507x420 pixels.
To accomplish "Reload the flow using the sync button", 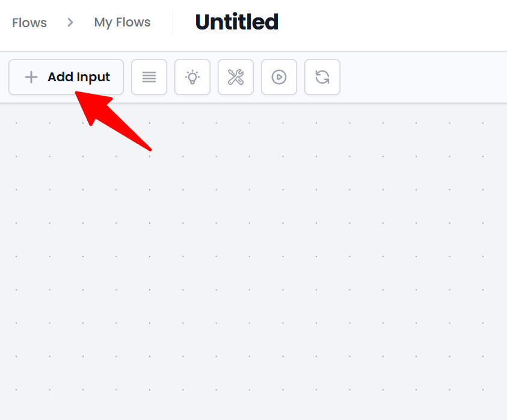I will click(322, 77).
